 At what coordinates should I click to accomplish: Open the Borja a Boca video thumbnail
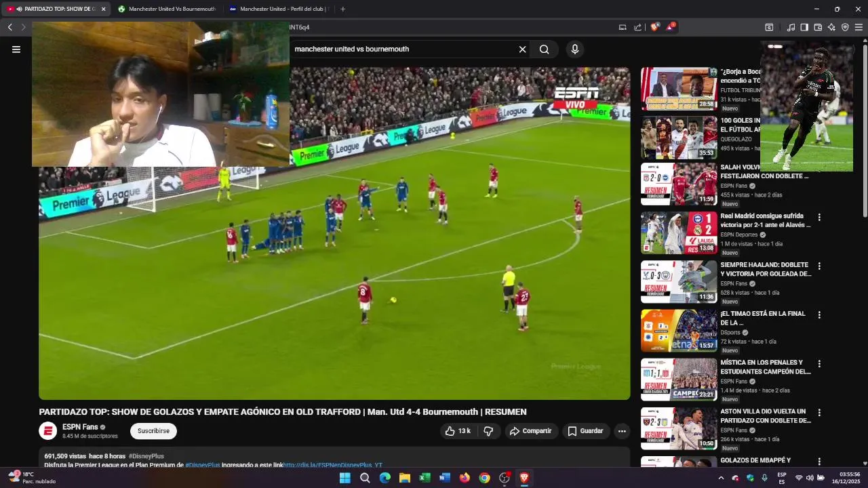click(679, 89)
